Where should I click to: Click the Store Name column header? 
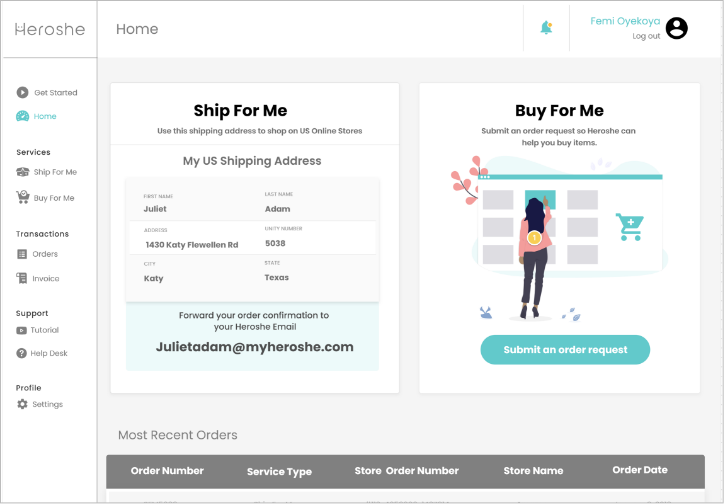(x=533, y=471)
